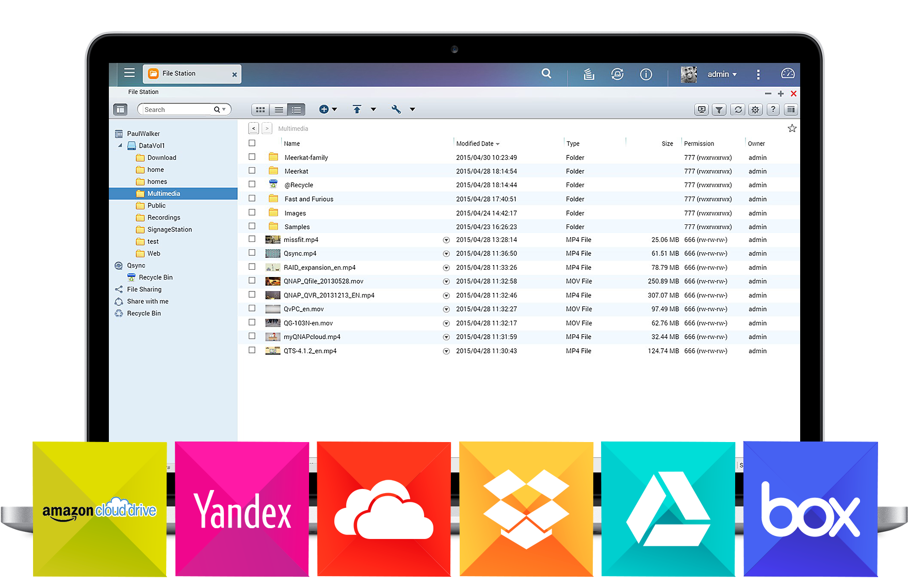Viewport: 908px width, 588px height.
Task: Click the upload arrow icon
Action: (356, 109)
